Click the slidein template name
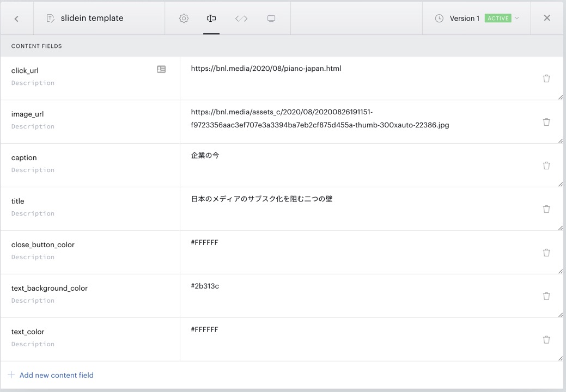 coord(92,19)
